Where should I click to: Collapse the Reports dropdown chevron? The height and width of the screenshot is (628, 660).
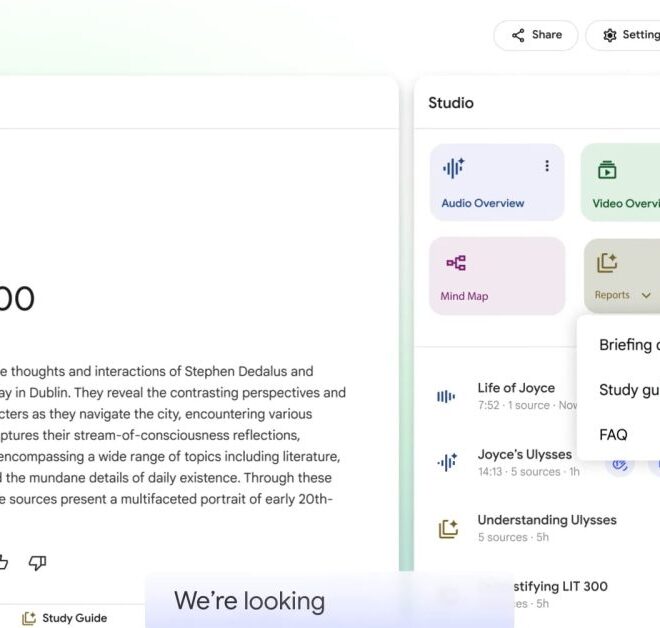tap(646, 295)
